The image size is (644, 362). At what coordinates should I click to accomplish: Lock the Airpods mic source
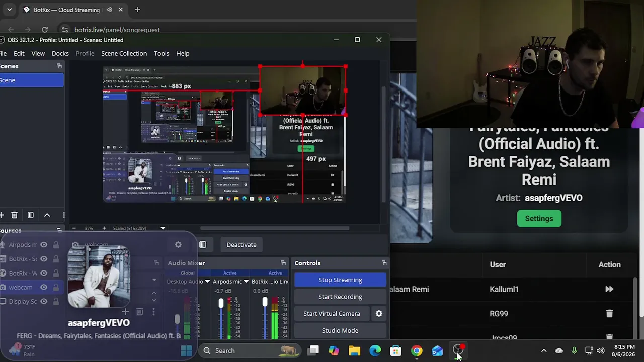(x=56, y=245)
